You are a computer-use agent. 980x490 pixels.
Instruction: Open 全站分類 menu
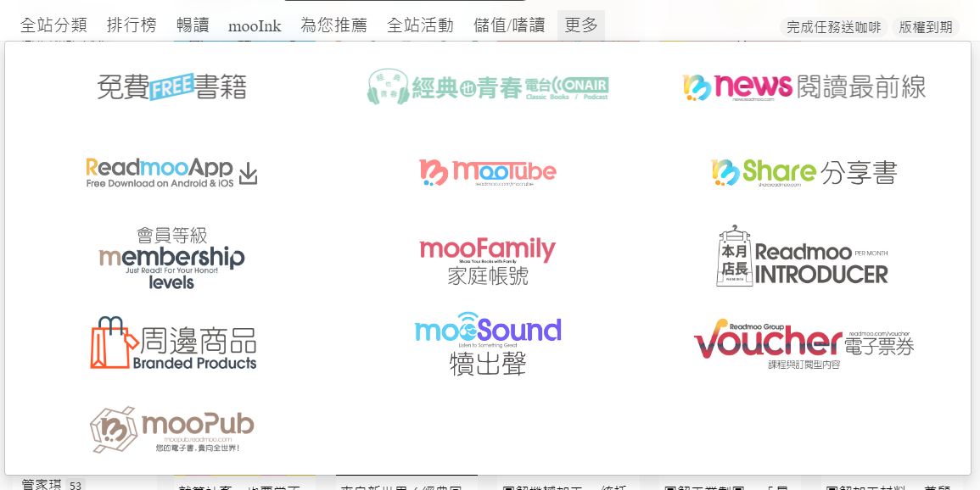pyautogui.click(x=53, y=25)
